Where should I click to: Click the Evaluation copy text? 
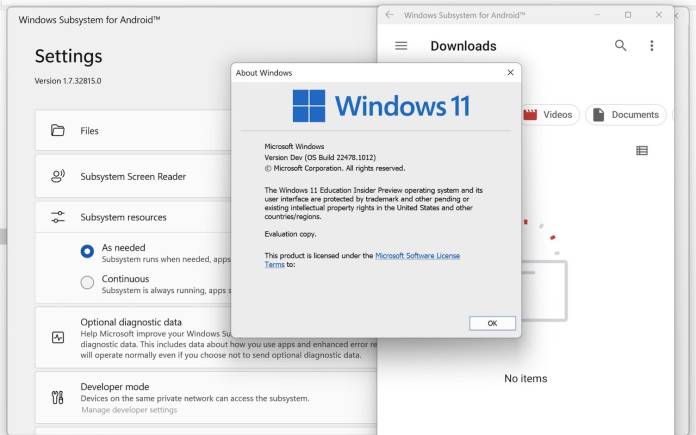tap(290, 234)
